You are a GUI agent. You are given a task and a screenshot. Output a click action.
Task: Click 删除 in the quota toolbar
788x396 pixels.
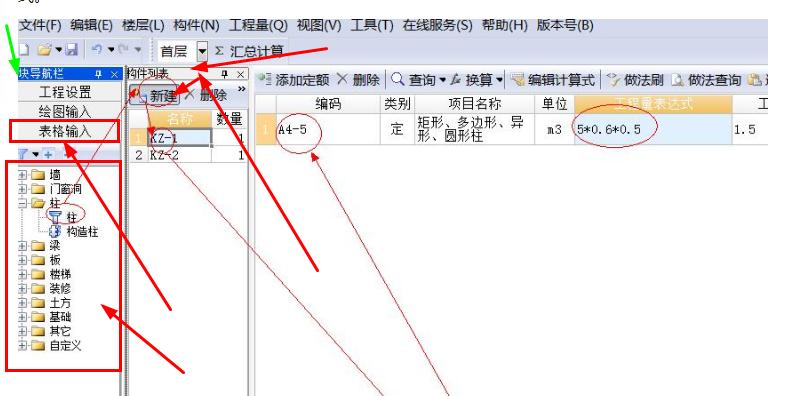pyautogui.click(x=358, y=79)
